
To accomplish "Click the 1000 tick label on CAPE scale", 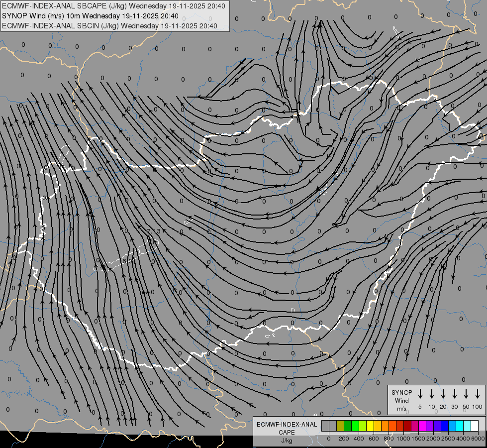I will click(x=403, y=439).
